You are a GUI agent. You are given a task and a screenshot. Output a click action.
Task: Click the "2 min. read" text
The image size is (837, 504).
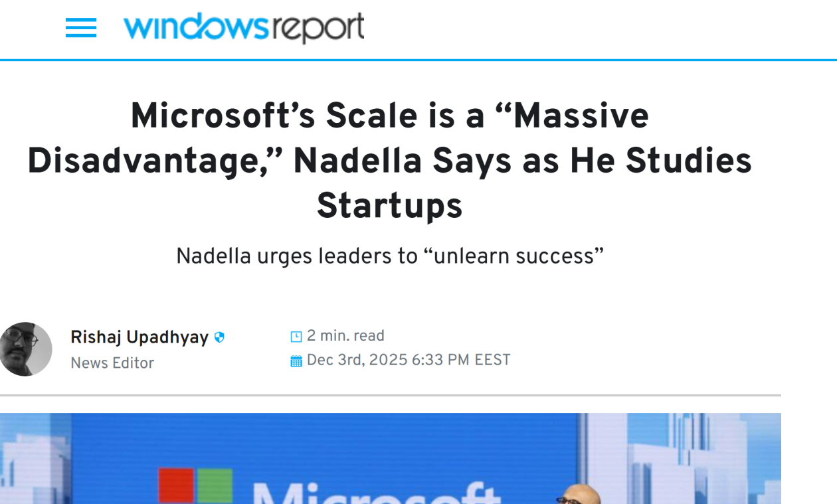click(x=345, y=336)
